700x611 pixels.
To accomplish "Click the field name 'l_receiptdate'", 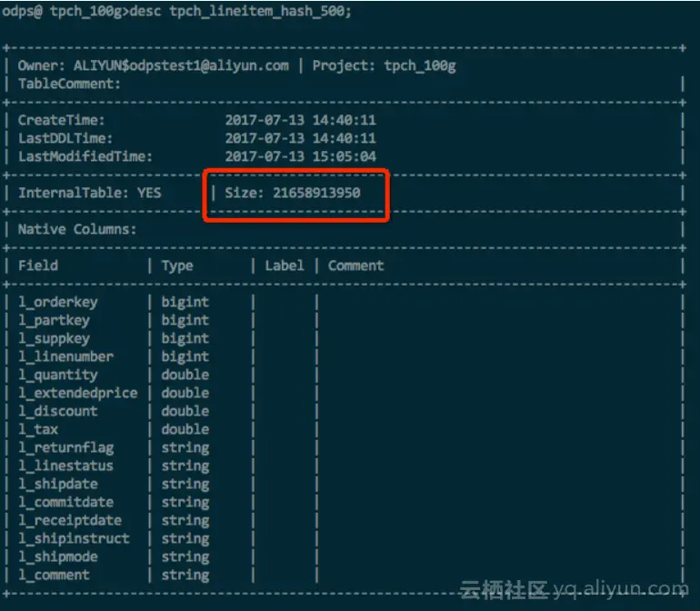I will pyautogui.click(x=70, y=521).
